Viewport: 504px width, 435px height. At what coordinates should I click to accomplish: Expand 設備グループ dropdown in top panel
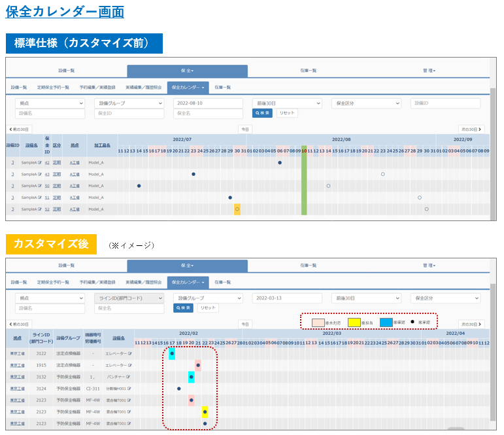(129, 103)
